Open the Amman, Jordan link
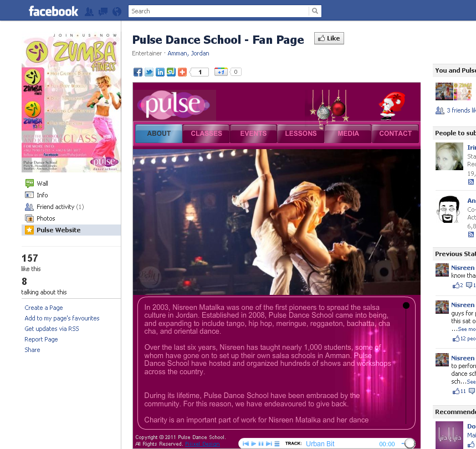 [188, 53]
